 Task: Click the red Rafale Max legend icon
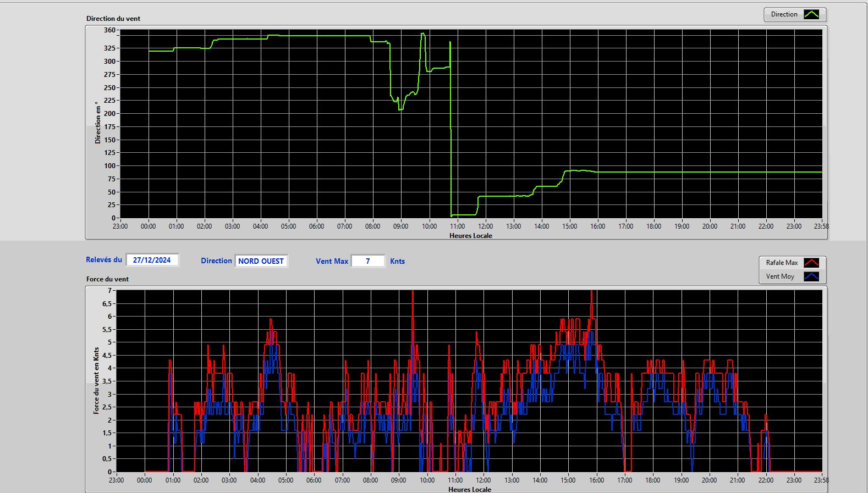pos(811,263)
